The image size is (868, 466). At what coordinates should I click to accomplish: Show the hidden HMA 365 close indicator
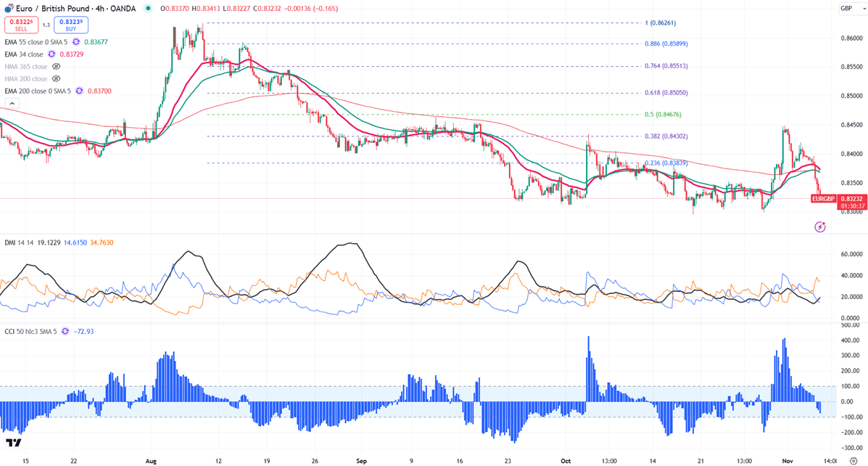click(57, 67)
